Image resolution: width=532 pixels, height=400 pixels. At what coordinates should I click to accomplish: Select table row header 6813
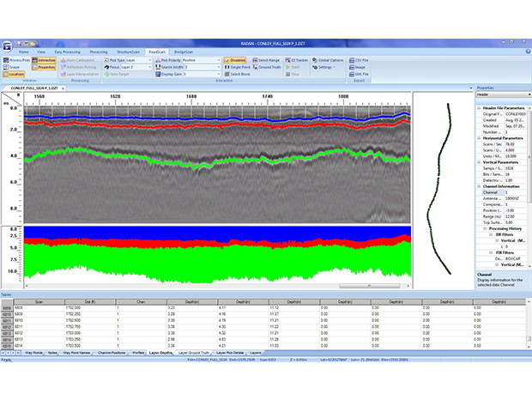pos(7,334)
